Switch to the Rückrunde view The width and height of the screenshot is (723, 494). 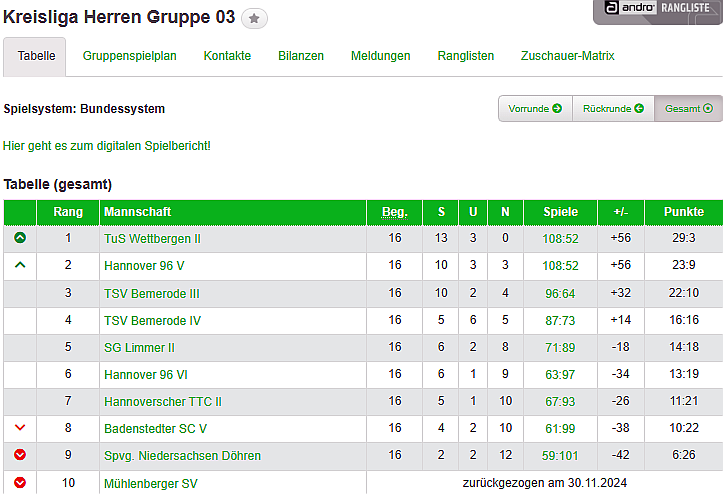(613, 108)
